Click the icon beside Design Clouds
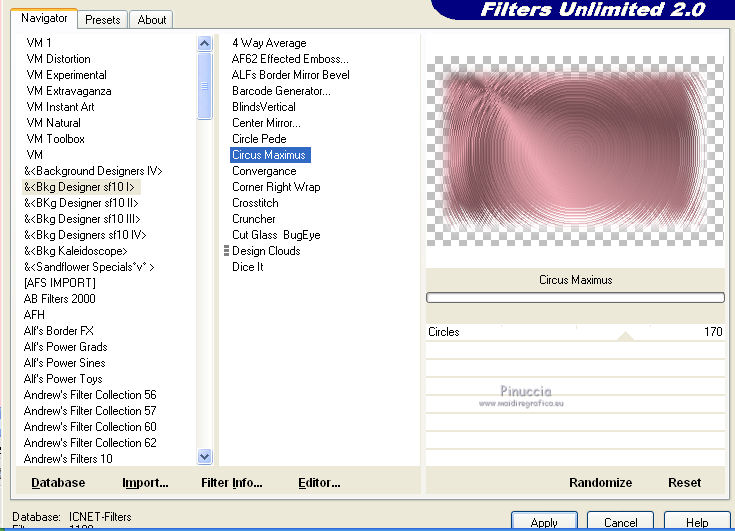The image size is (735, 531). click(226, 251)
